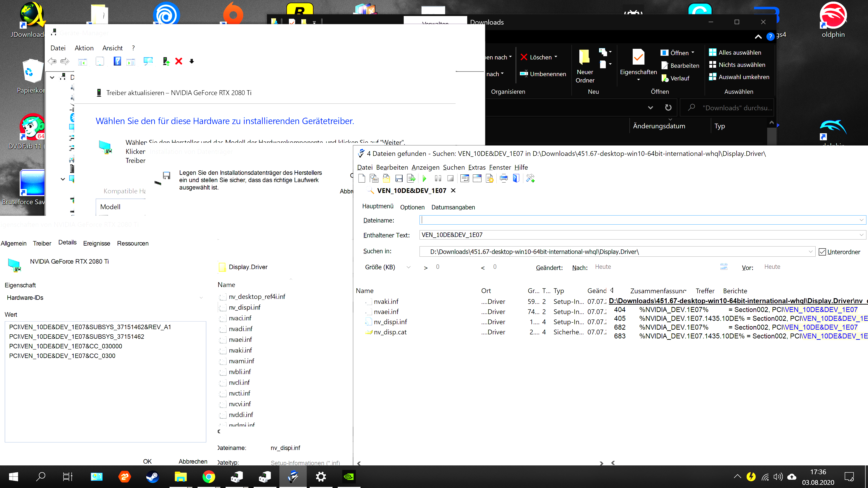Click the Print icon in search toolbar
Screen dimensions: 868x488
[503, 178]
